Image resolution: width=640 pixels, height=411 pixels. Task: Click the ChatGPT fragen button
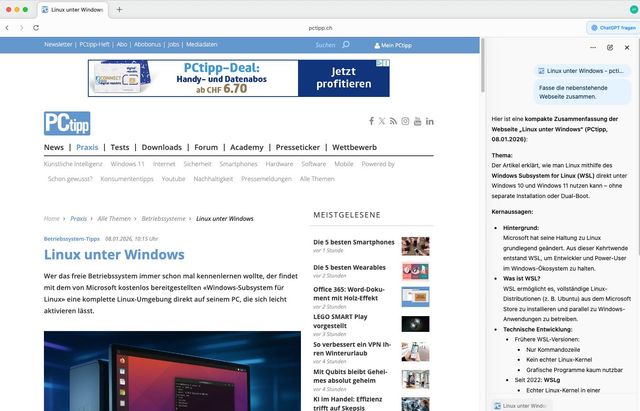(x=613, y=28)
